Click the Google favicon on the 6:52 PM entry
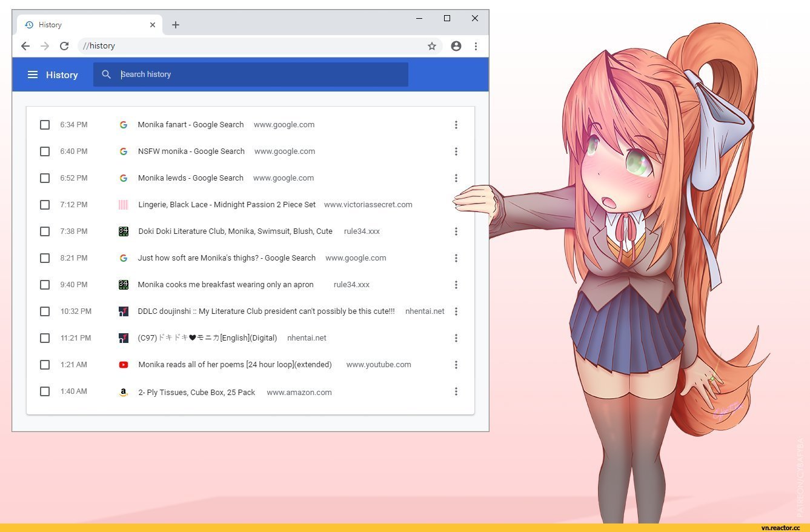 coord(124,178)
